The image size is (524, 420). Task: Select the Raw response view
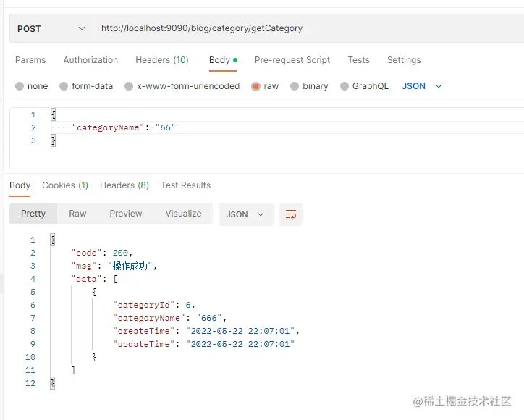click(77, 214)
